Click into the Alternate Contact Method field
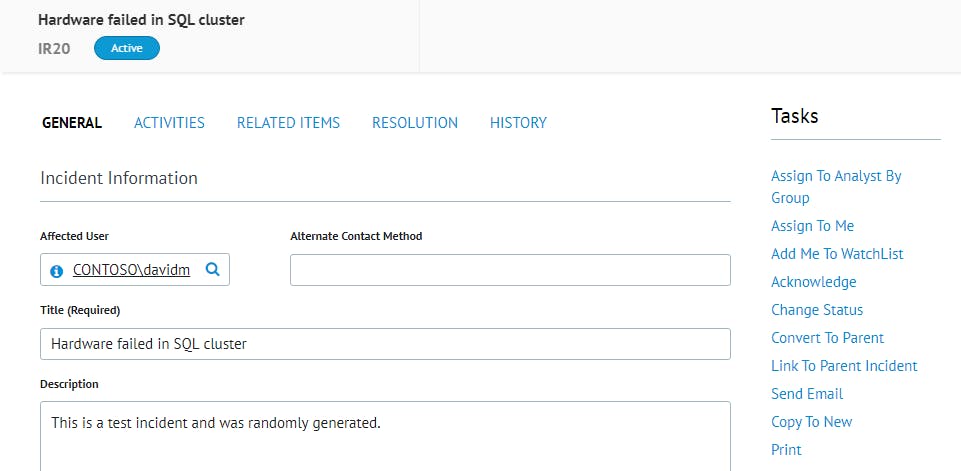The image size is (961, 471). click(510, 270)
